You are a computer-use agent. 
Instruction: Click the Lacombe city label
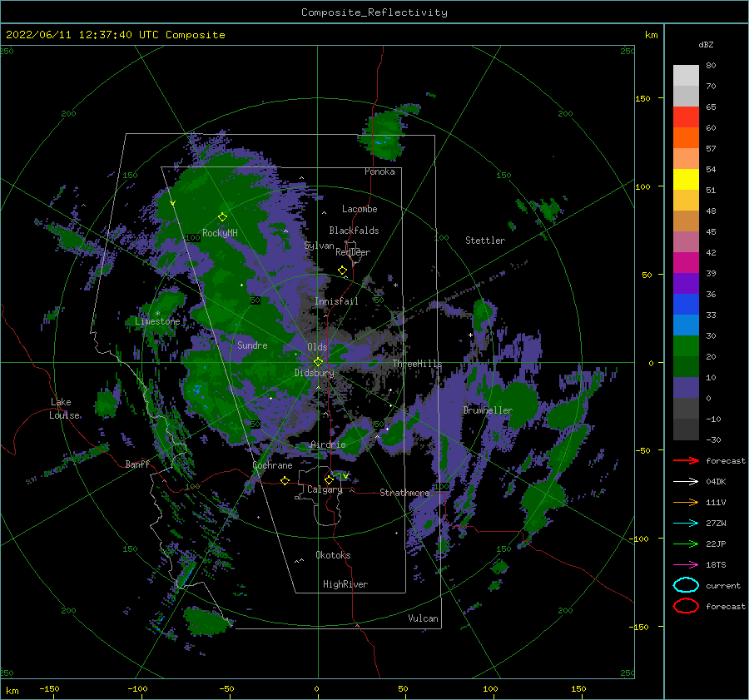tap(360, 209)
